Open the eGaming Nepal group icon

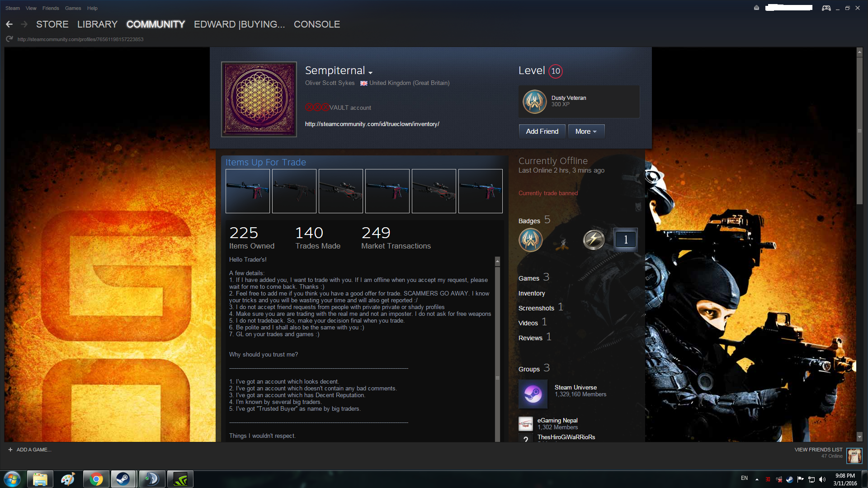[525, 424]
